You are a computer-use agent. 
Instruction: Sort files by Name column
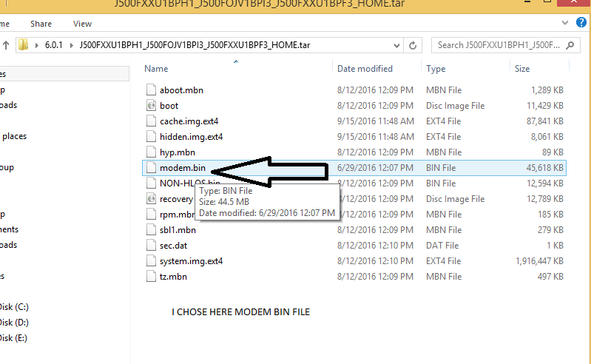click(x=156, y=69)
